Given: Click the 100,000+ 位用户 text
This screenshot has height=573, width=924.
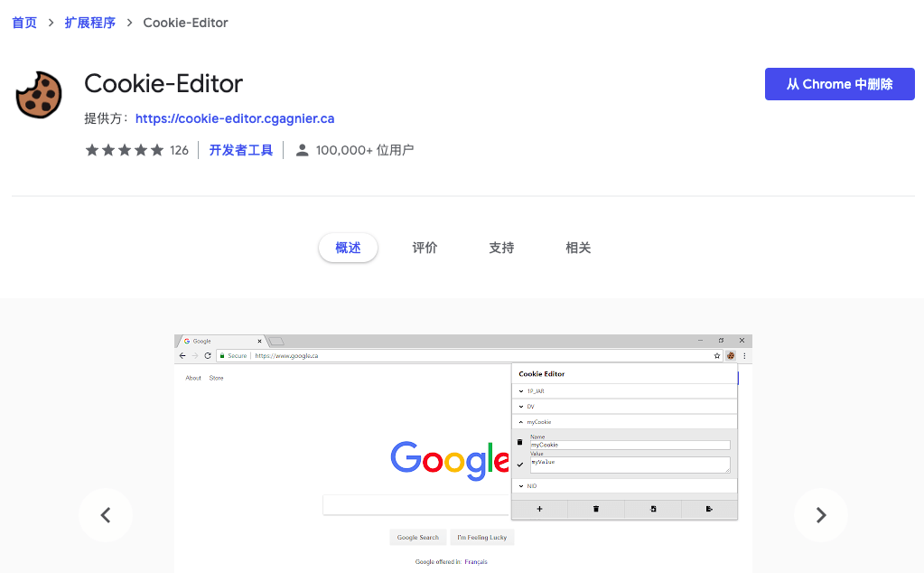Looking at the screenshot, I should pyautogui.click(x=365, y=150).
